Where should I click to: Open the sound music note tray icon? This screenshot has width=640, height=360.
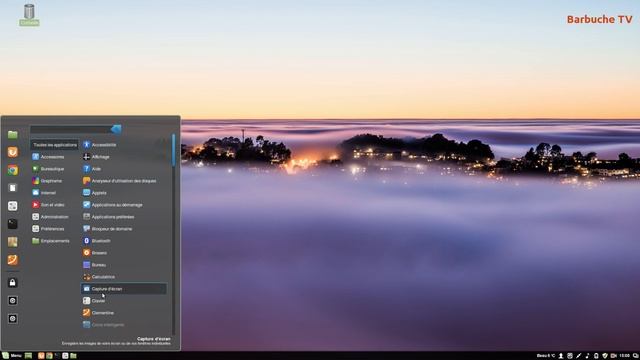pyautogui.click(x=587, y=356)
